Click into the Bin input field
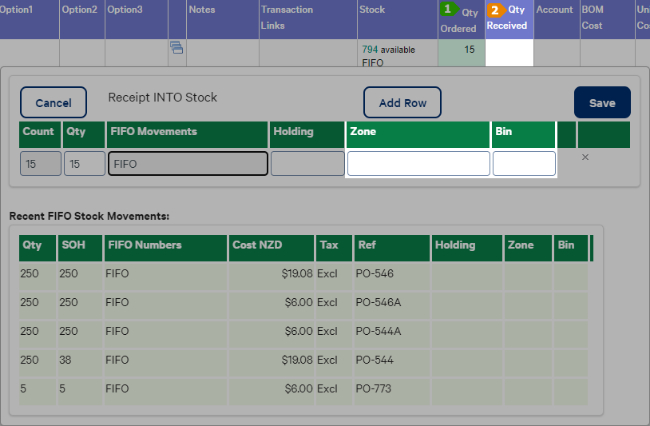 [524, 163]
